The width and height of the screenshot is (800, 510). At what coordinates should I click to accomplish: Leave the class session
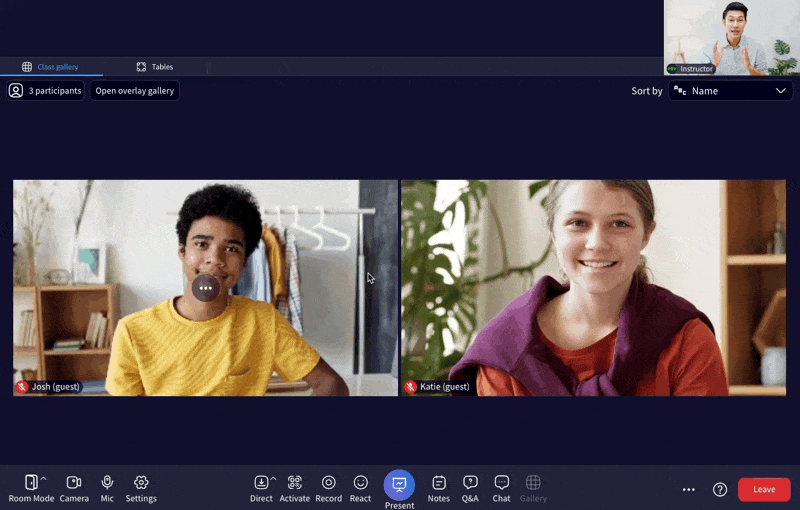(x=764, y=490)
